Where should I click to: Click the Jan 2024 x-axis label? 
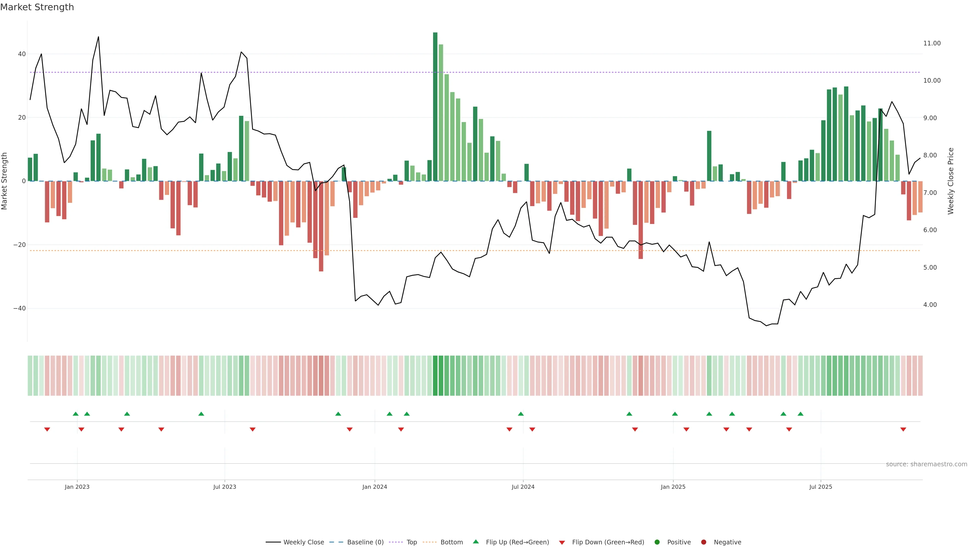(x=374, y=487)
